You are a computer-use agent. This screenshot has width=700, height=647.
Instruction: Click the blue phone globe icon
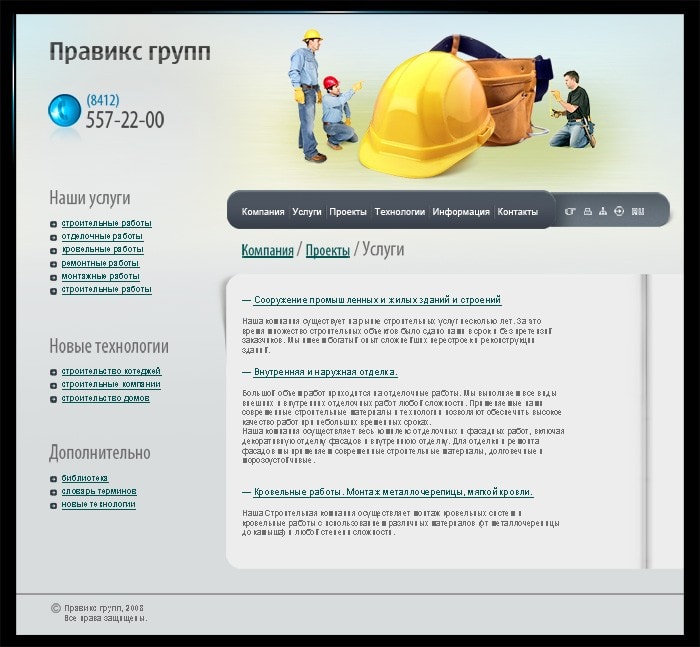coord(64,110)
